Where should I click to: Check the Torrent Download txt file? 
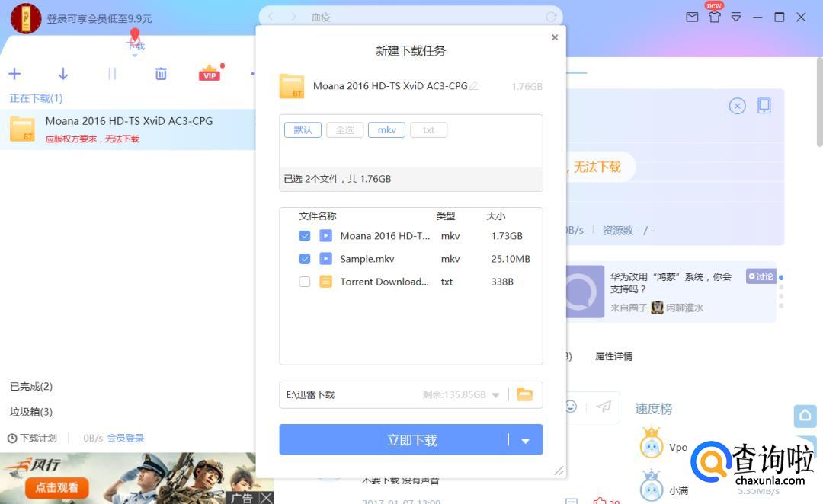point(304,282)
